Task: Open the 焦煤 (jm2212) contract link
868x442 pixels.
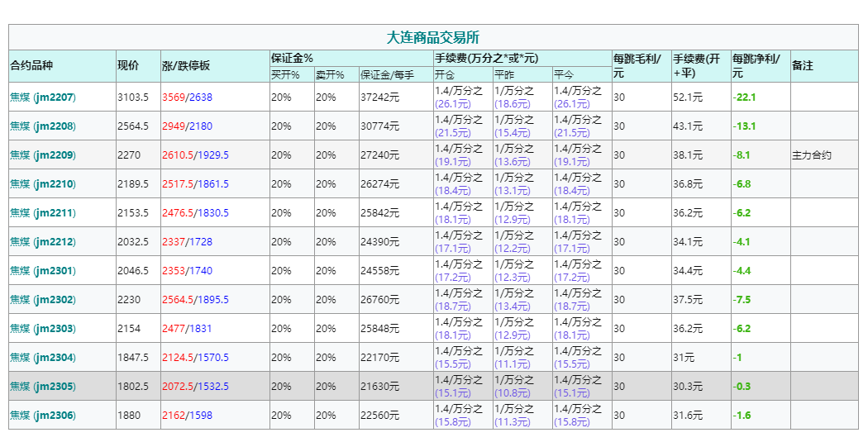Action: tap(43, 242)
